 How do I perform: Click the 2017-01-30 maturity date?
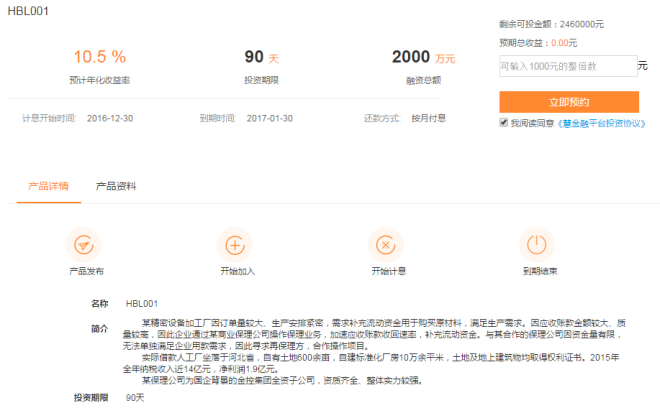tap(270, 118)
